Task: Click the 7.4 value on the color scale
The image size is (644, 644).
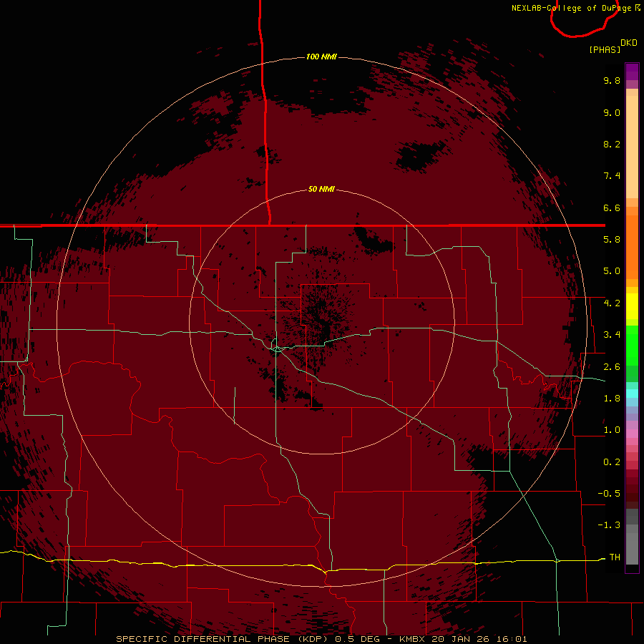Action: pyautogui.click(x=612, y=176)
